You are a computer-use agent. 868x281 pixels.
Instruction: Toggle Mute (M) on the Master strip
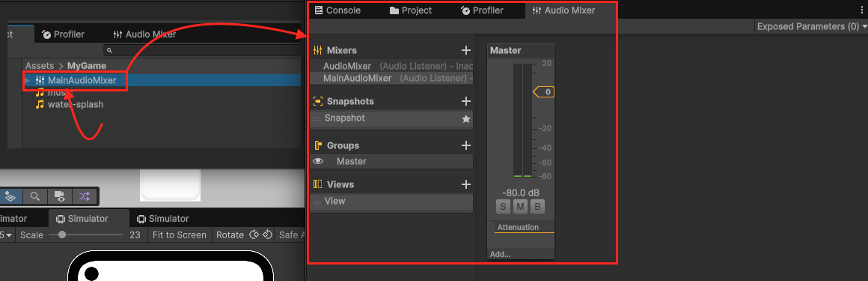point(520,208)
